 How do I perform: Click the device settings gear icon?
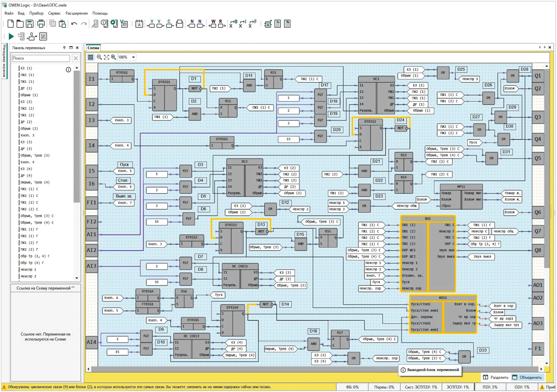tap(114, 24)
